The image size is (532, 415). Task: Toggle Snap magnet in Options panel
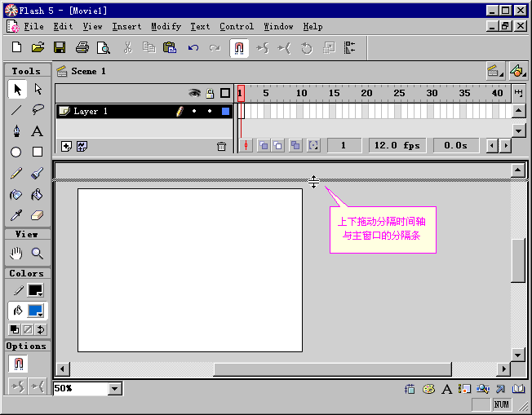(18, 364)
